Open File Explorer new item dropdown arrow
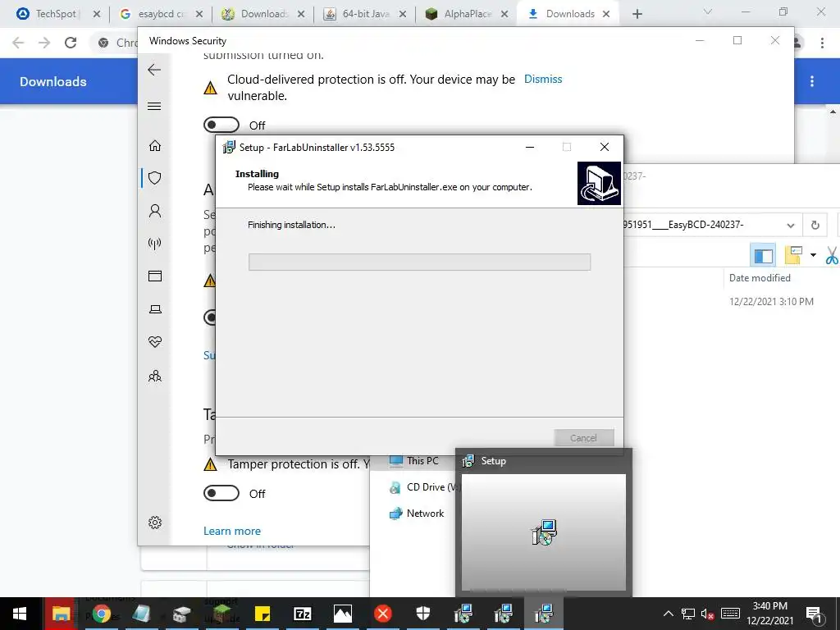 click(813, 255)
